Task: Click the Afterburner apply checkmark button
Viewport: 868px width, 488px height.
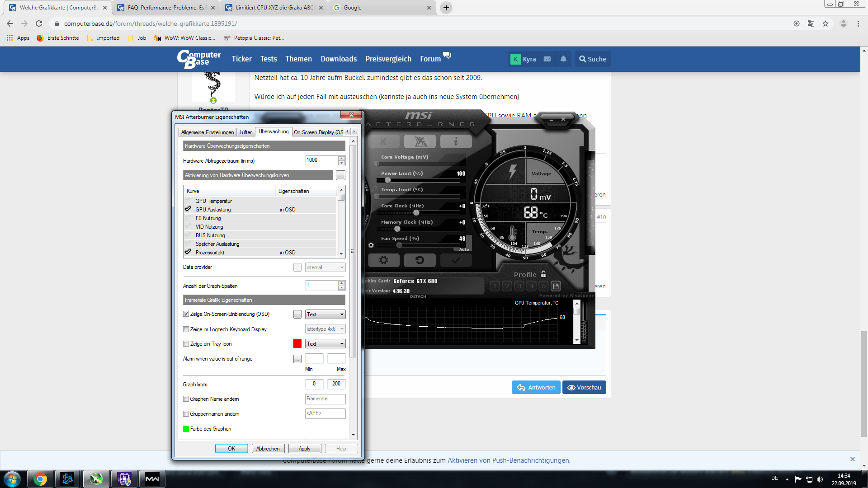Action: [456, 260]
